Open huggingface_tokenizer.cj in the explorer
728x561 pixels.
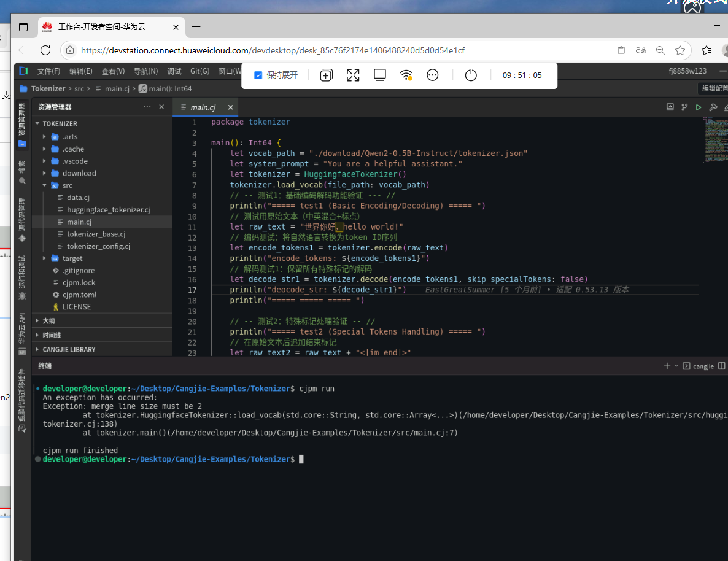(108, 210)
